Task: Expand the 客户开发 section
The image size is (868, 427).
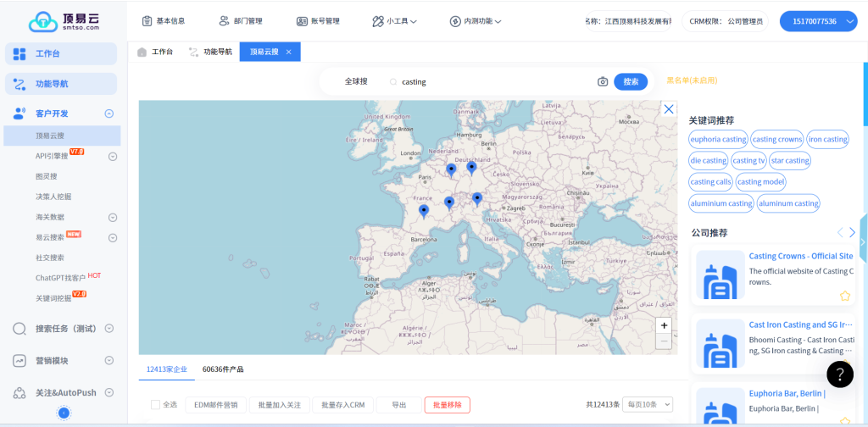Action: (108, 114)
